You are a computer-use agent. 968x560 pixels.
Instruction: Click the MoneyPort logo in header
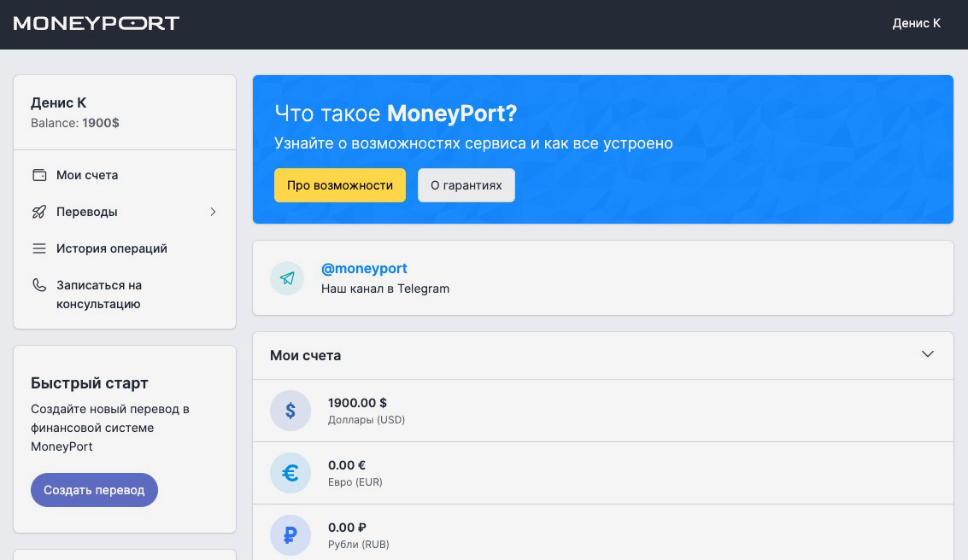[x=97, y=23]
